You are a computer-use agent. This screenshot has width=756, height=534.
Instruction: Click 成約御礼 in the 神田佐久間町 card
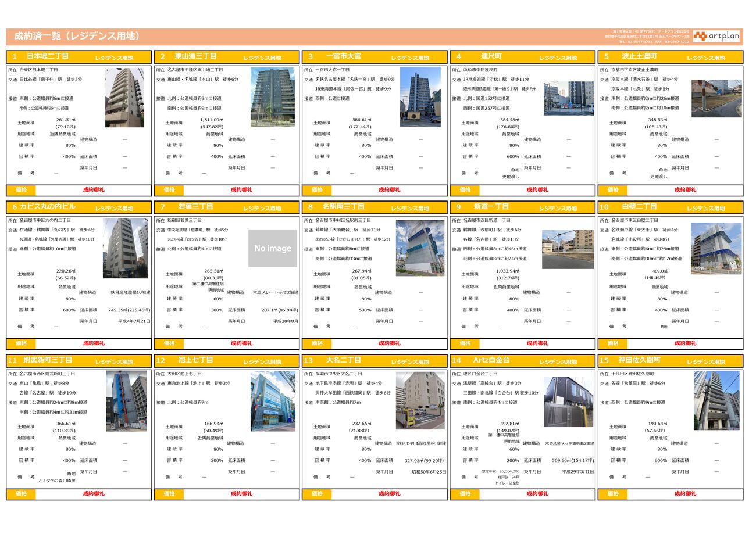tap(686, 493)
